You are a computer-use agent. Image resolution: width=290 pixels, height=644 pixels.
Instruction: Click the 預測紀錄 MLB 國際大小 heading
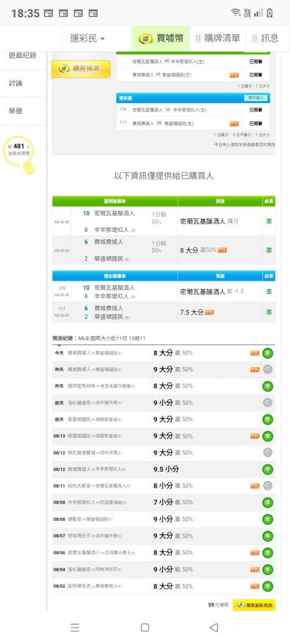point(99,339)
